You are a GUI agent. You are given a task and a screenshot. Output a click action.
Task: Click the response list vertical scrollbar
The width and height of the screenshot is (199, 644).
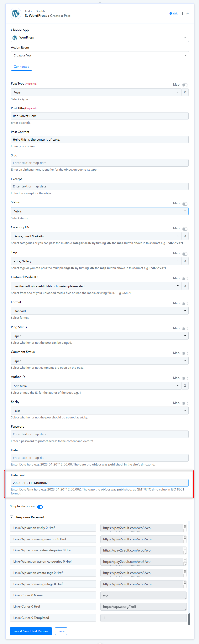point(189,619)
